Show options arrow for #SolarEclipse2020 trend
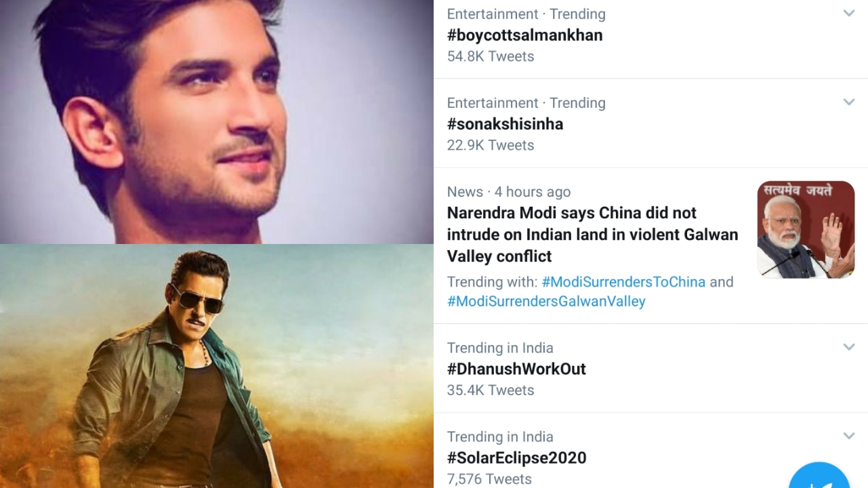The image size is (868, 488). [848, 436]
